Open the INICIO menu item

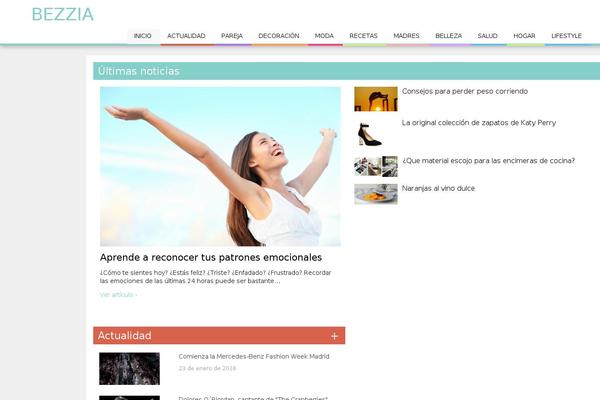[x=143, y=36]
